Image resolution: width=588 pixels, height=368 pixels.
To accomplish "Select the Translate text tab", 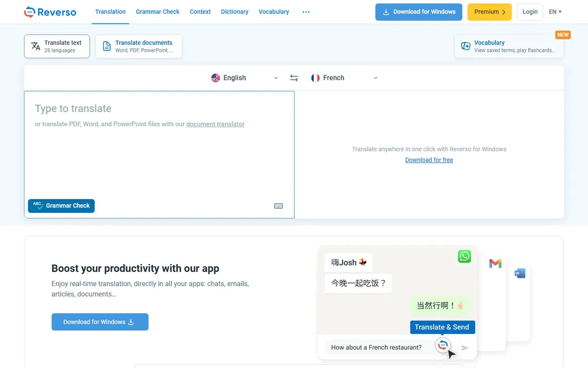I will [57, 46].
